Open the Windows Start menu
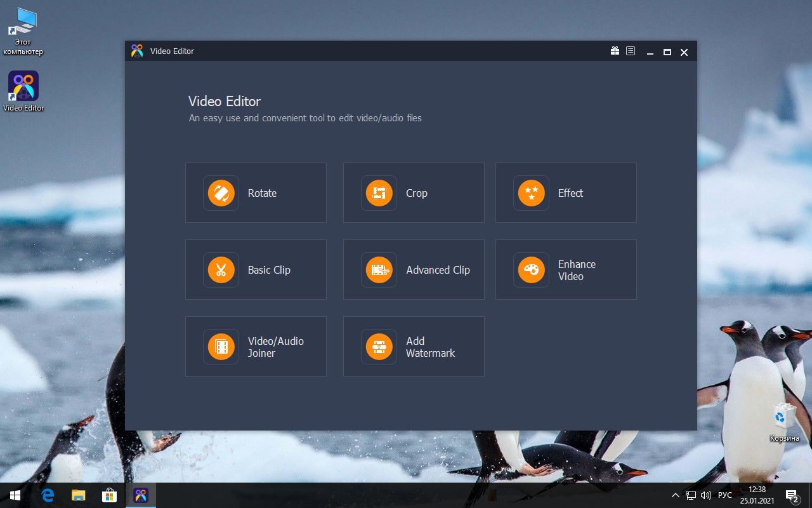 click(13, 495)
